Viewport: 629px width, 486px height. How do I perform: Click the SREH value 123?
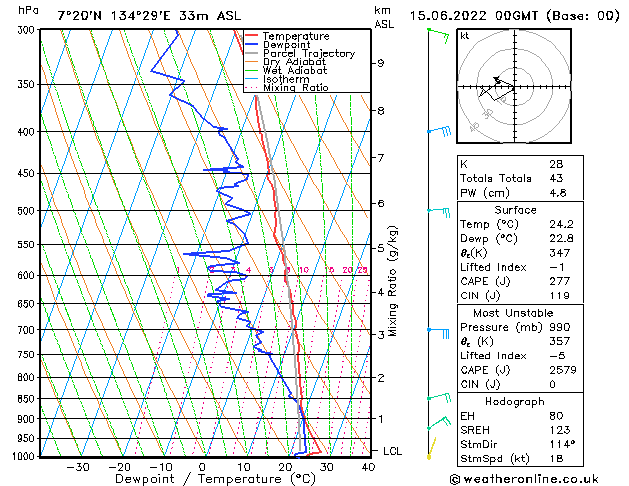click(560, 430)
